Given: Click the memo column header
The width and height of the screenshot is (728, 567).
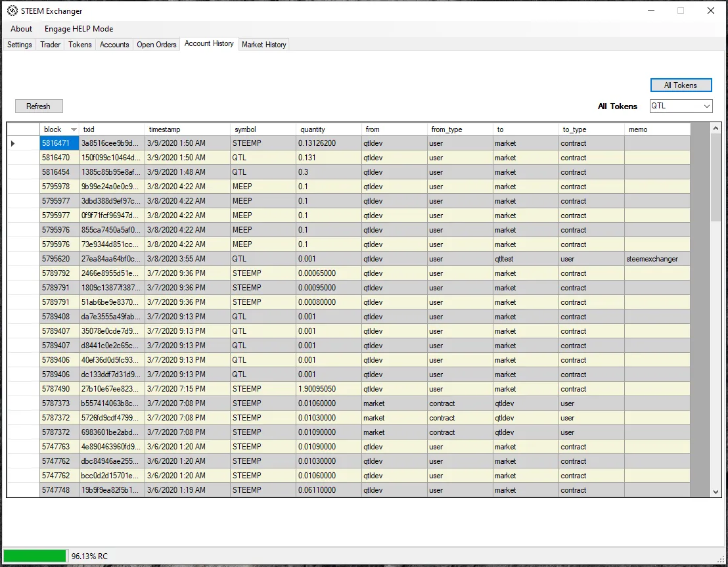Looking at the screenshot, I should (658, 129).
